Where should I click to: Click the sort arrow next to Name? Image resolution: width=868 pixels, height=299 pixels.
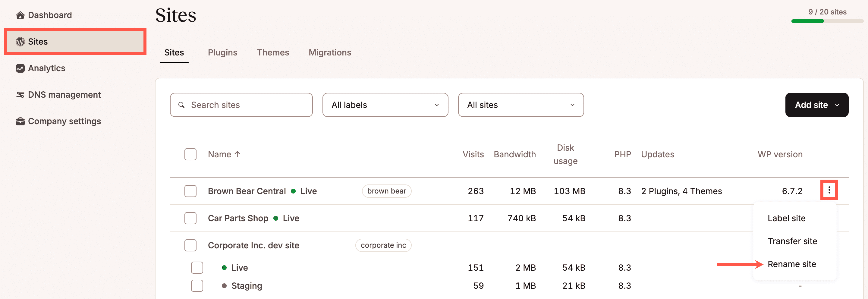pyautogui.click(x=237, y=154)
